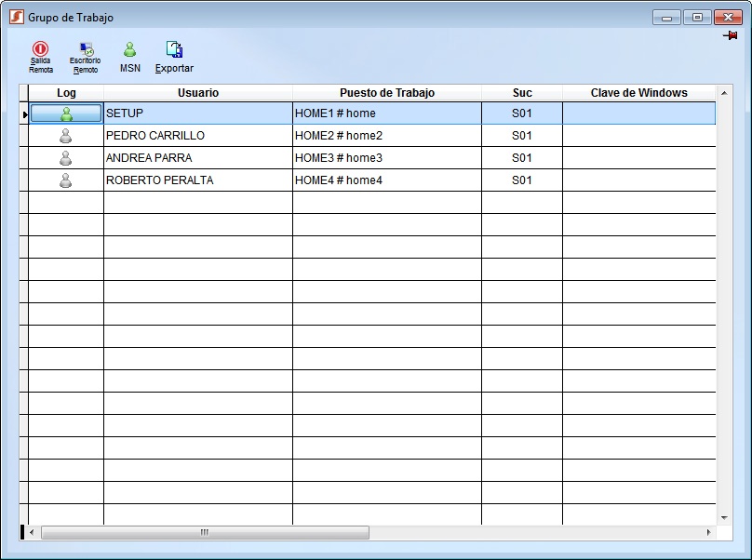Screen dimensions: 752x560
Task: Click the right arrow of horizontal scrollbar
Action: tap(708, 533)
